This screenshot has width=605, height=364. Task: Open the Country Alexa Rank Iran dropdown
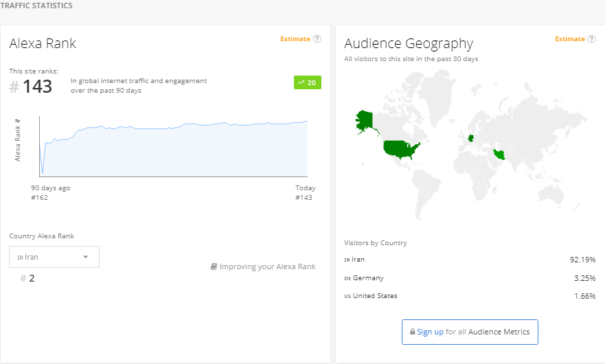point(54,257)
